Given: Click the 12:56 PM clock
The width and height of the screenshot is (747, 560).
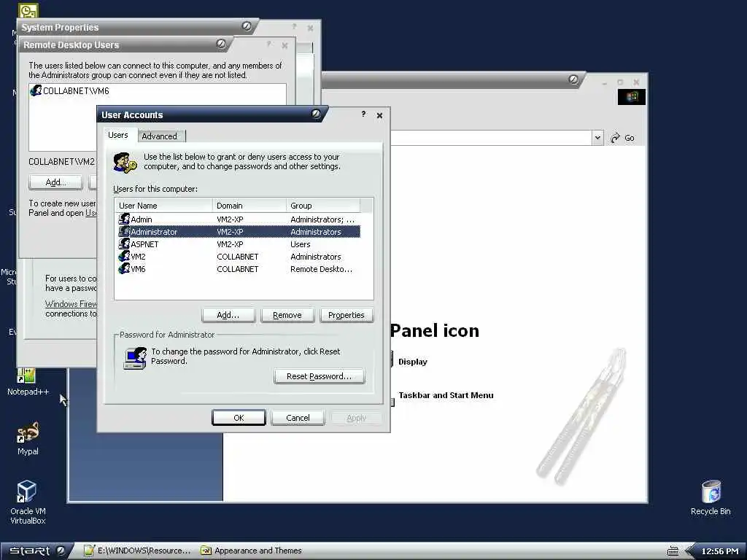Looking at the screenshot, I should pyautogui.click(x=720, y=551).
